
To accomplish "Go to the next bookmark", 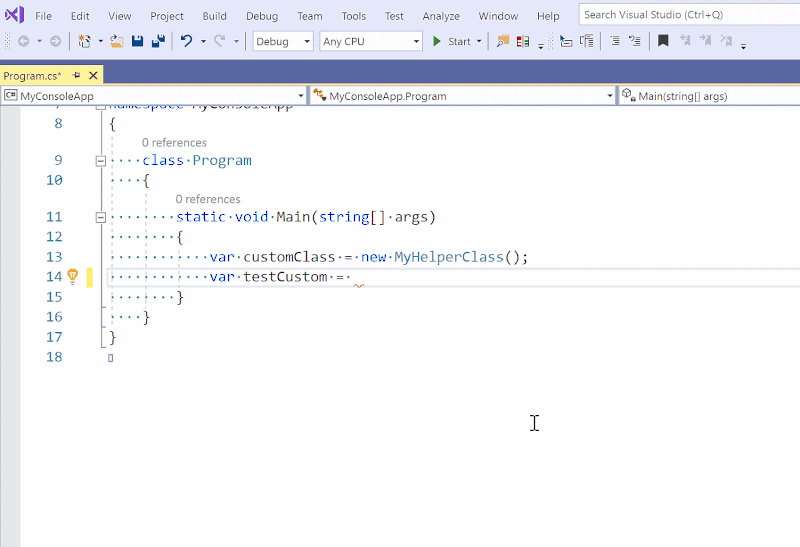I will [x=706, y=41].
